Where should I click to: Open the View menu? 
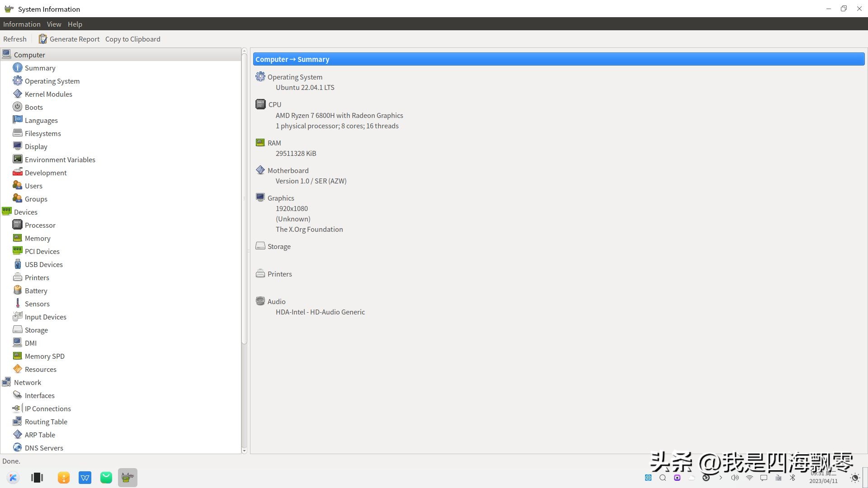(x=54, y=24)
